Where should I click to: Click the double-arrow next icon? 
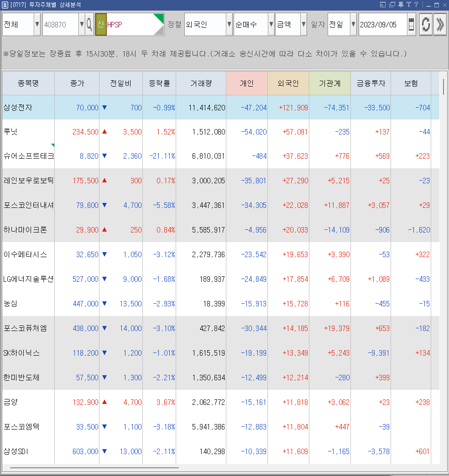point(440,24)
